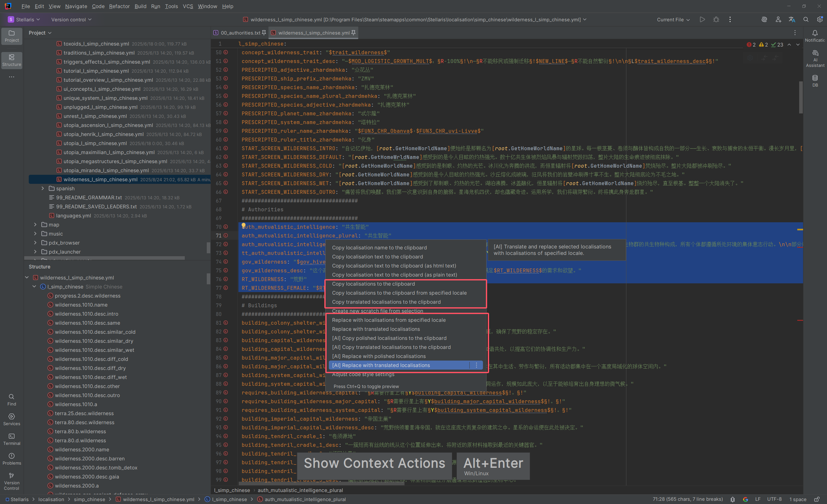
Task: Open the AI Assistant panel
Action: pos(815,59)
